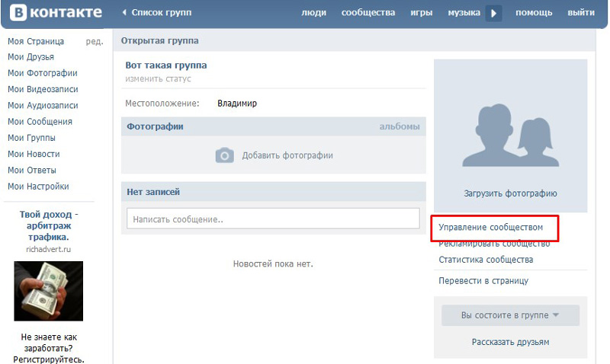Open the сообщества menu item
Screen dimensions: 610x364
click(x=368, y=12)
